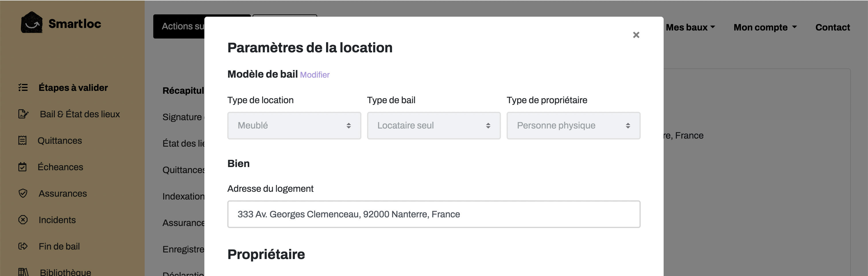Expand the Mon compte menu
This screenshot has width=868, height=276.
click(x=765, y=27)
